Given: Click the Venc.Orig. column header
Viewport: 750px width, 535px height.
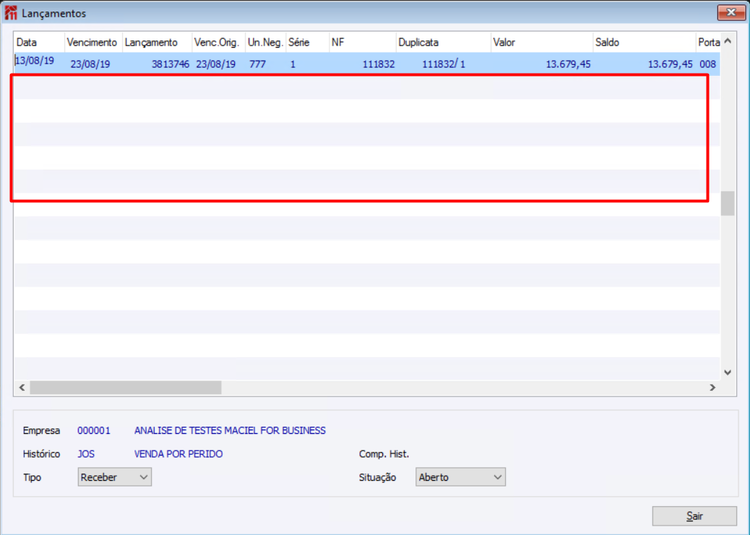Looking at the screenshot, I should tap(219, 43).
